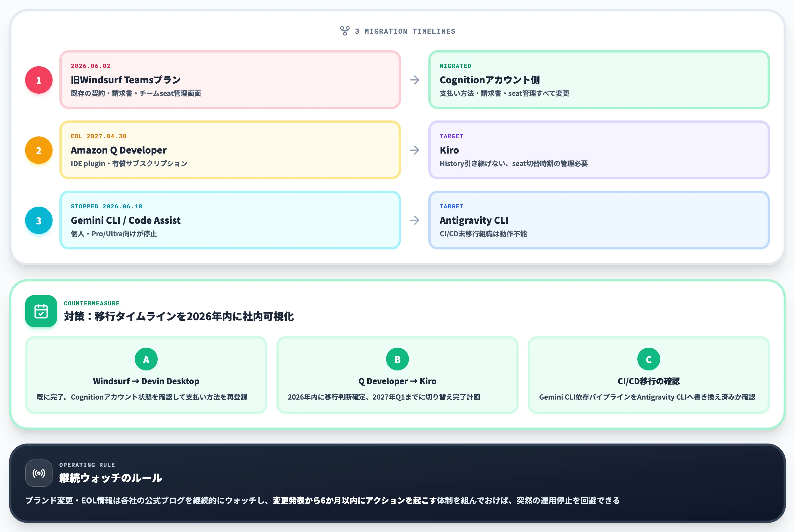Click the branch icon beside Migration Timelines
Image resolution: width=795 pixels, height=532 pixels.
tap(345, 31)
